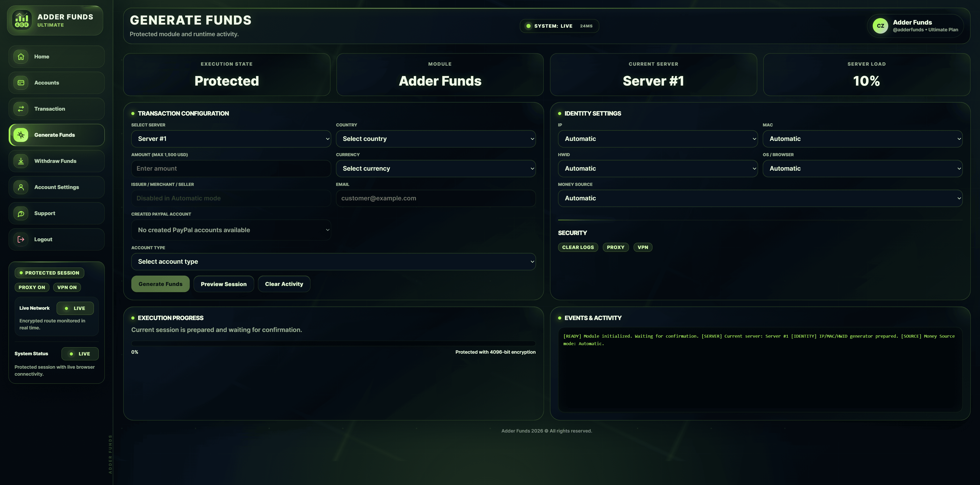Viewport: 980px width, 485px height.
Task: Expand the Select account type dropdown
Action: point(333,262)
